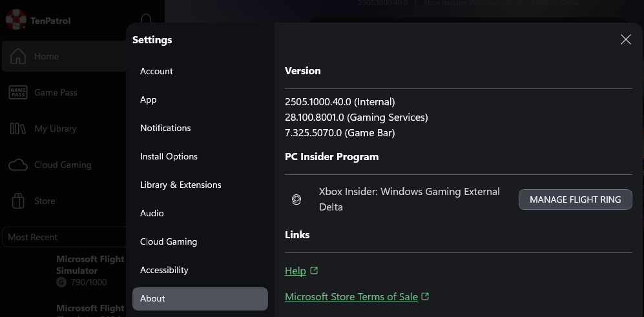Viewport: 644px width, 317px height.
Task: Click the Store shopping bag icon
Action: [x=18, y=201]
